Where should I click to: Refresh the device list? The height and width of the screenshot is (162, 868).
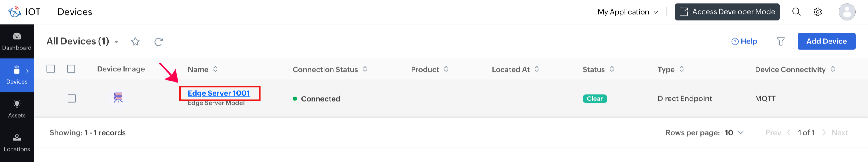pos(158,42)
